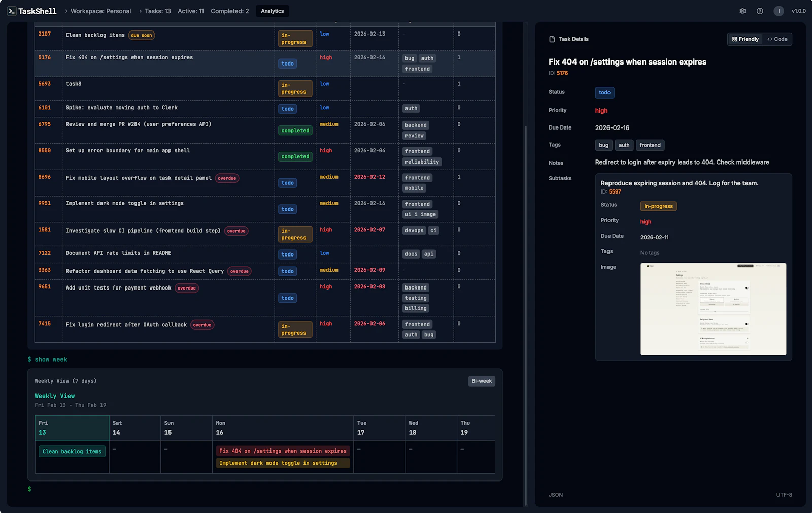
Task: Click the help question mark icon
Action: point(760,11)
